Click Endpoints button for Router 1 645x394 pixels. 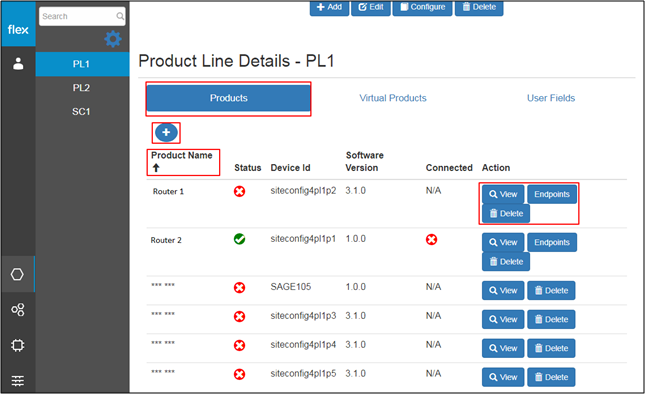(x=552, y=194)
